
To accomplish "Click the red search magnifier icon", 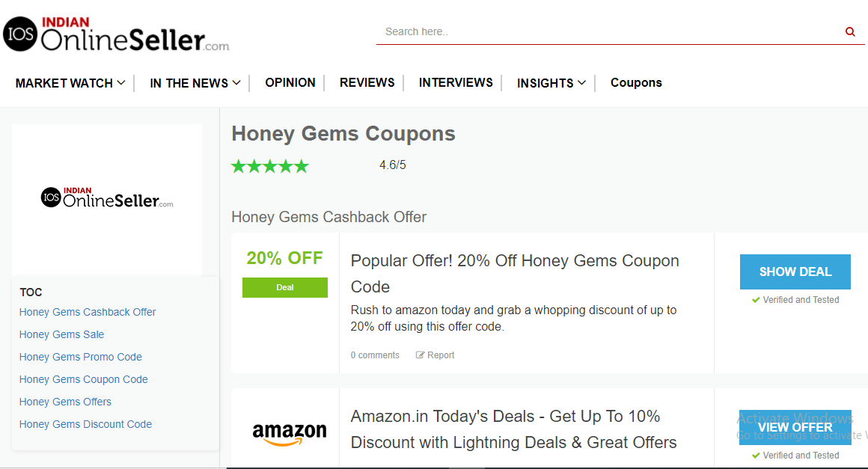I will [x=850, y=32].
